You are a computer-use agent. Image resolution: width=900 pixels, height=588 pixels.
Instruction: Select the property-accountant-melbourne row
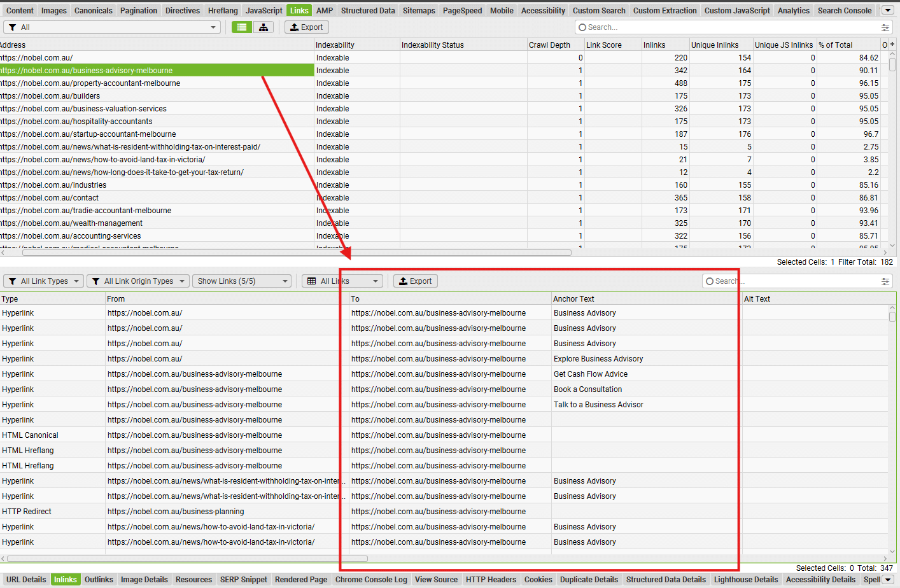pyautogui.click(x=157, y=83)
